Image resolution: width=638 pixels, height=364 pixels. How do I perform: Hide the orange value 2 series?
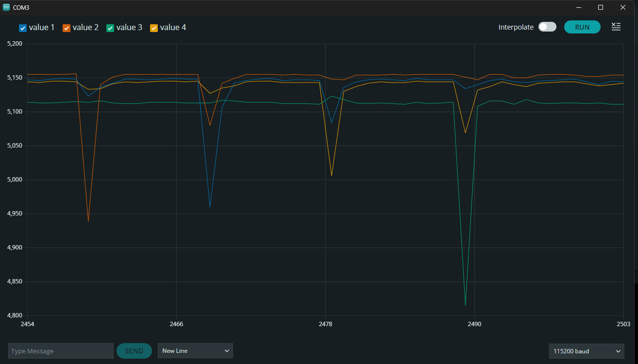[67, 28]
